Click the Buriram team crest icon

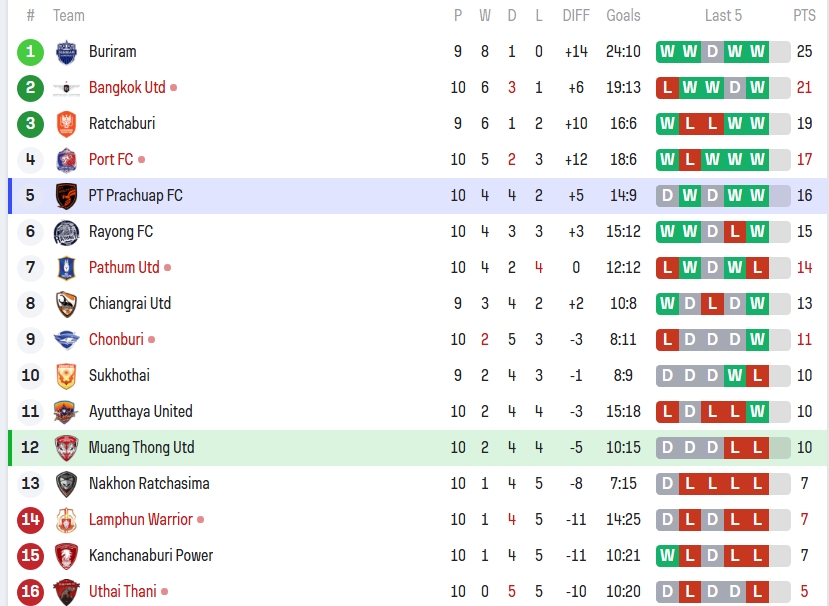(66, 52)
